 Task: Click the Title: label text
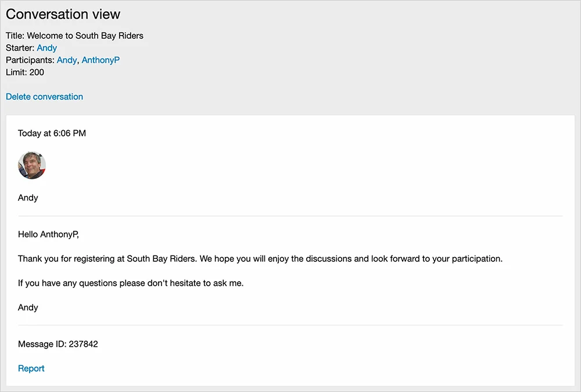click(x=15, y=36)
